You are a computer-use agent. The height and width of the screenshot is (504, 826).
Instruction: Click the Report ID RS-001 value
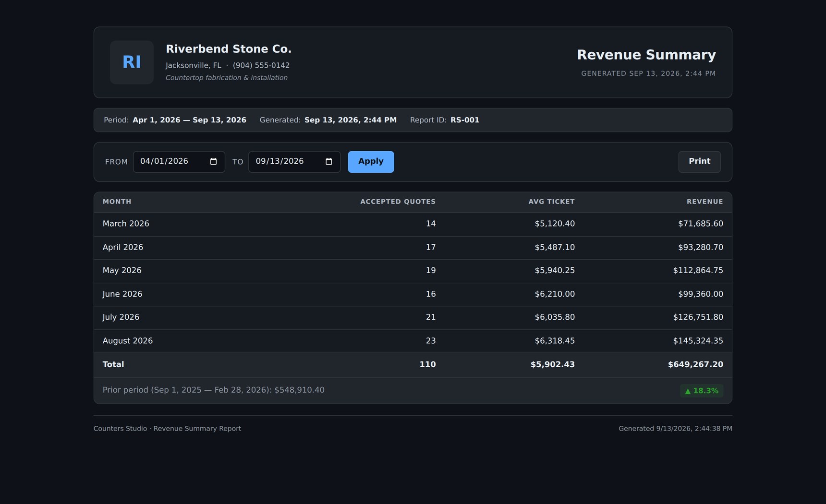coord(465,120)
